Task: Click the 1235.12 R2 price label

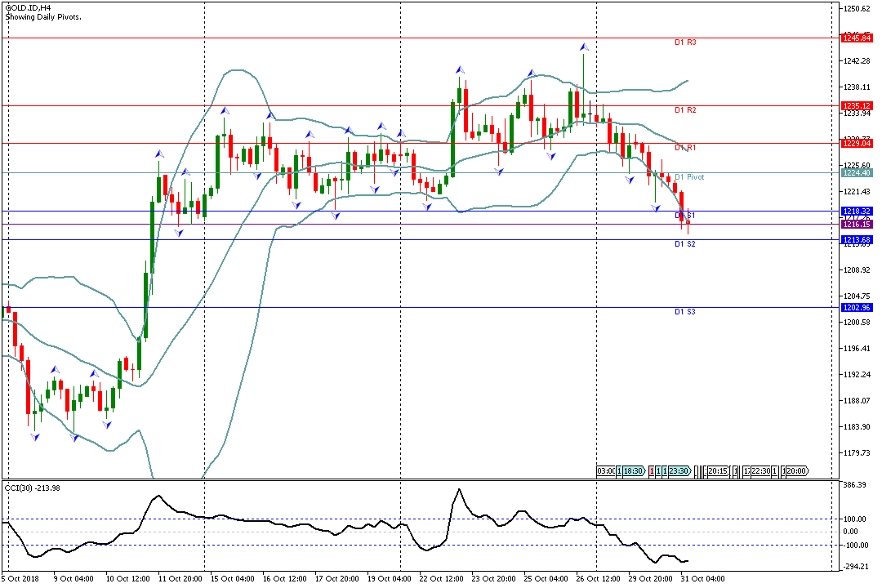Action: [857, 106]
